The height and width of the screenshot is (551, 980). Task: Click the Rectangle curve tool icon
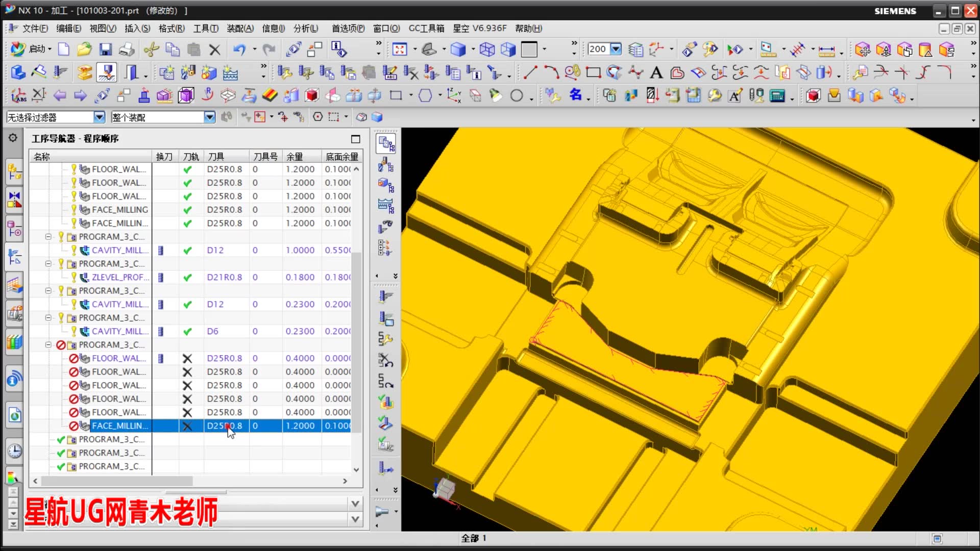click(x=593, y=73)
